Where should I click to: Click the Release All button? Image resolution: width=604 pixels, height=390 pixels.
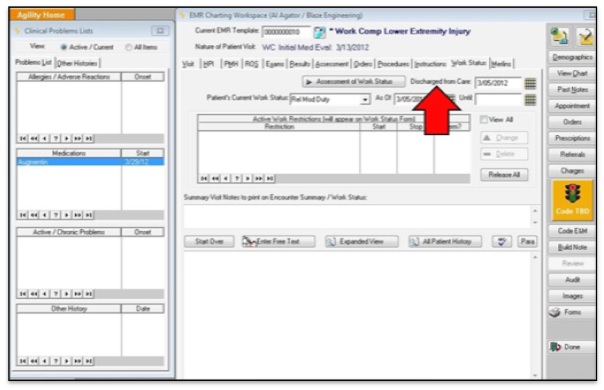tap(504, 175)
